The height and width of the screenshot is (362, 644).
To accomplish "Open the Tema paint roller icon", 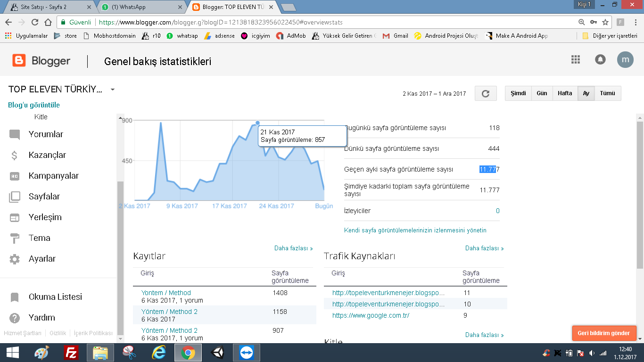I will click(15, 239).
